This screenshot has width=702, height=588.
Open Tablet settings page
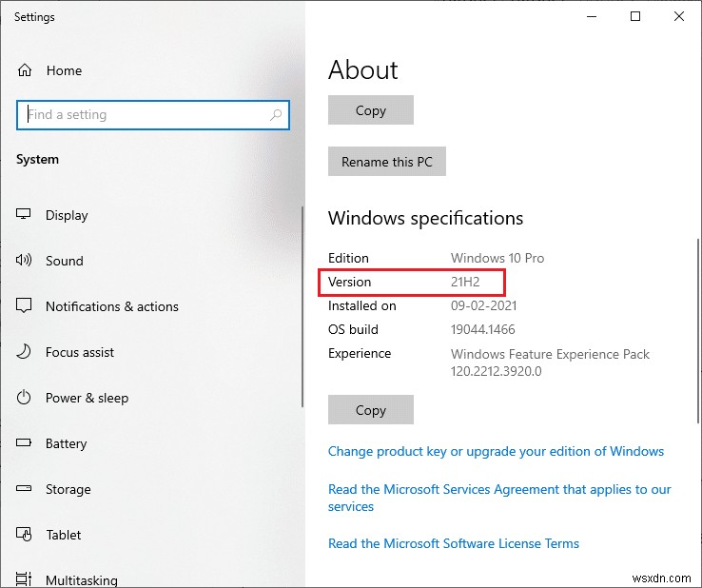[64, 535]
